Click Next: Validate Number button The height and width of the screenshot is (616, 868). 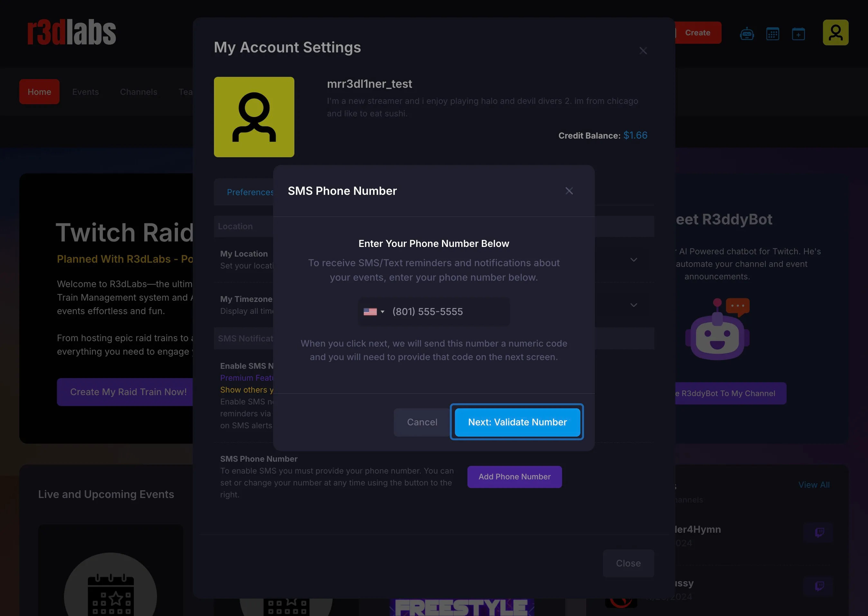517,422
